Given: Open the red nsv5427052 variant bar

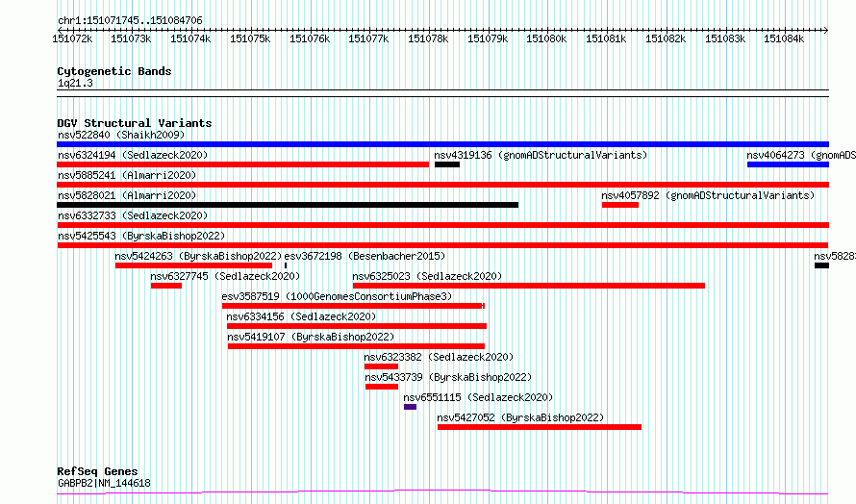Looking at the screenshot, I should [x=540, y=427].
